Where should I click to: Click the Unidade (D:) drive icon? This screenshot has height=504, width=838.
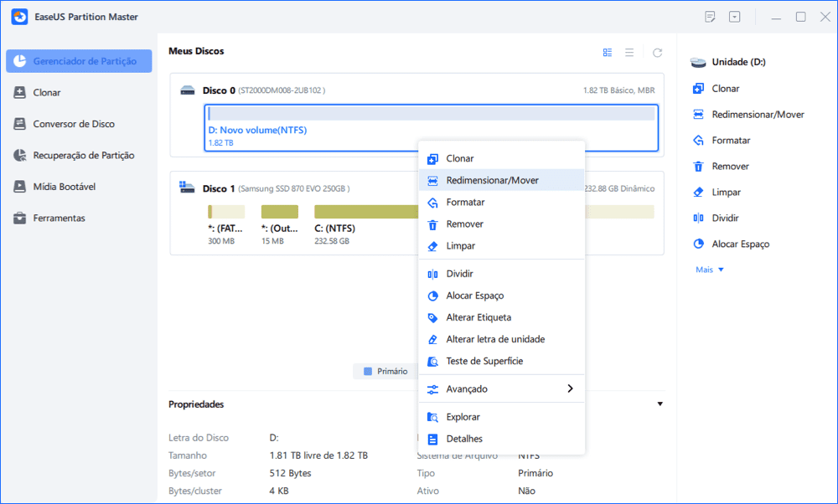(698, 63)
